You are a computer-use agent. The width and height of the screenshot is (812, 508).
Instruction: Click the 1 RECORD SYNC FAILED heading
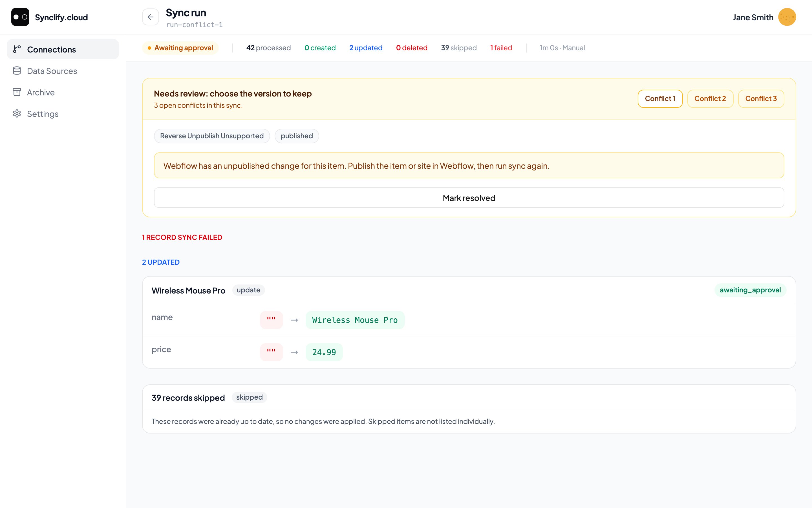(x=182, y=238)
